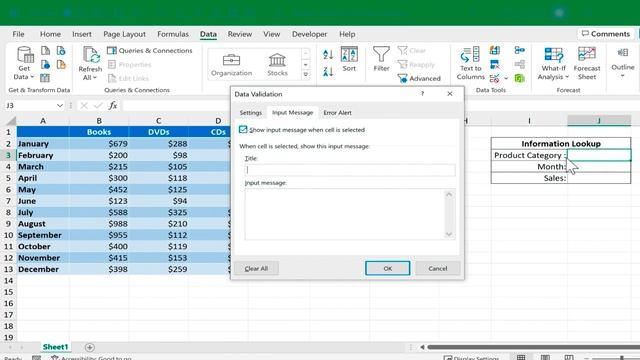The image size is (640, 360).
Task: Switch to the Home ribbon tab
Action: 50,34
